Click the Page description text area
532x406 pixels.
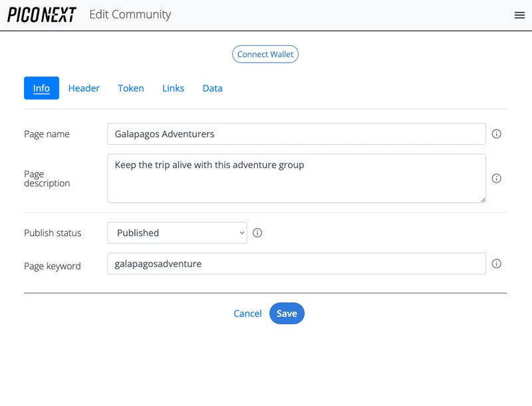pos(297,179)
